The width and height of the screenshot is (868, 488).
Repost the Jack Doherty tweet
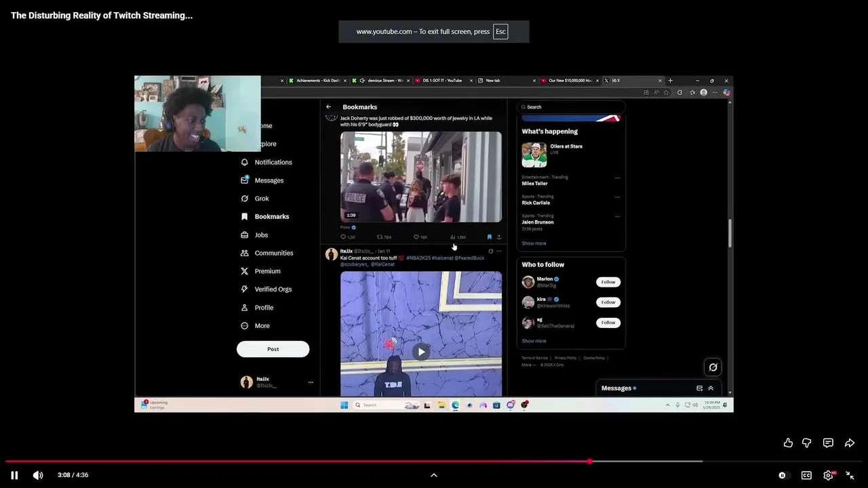[384, 237]
